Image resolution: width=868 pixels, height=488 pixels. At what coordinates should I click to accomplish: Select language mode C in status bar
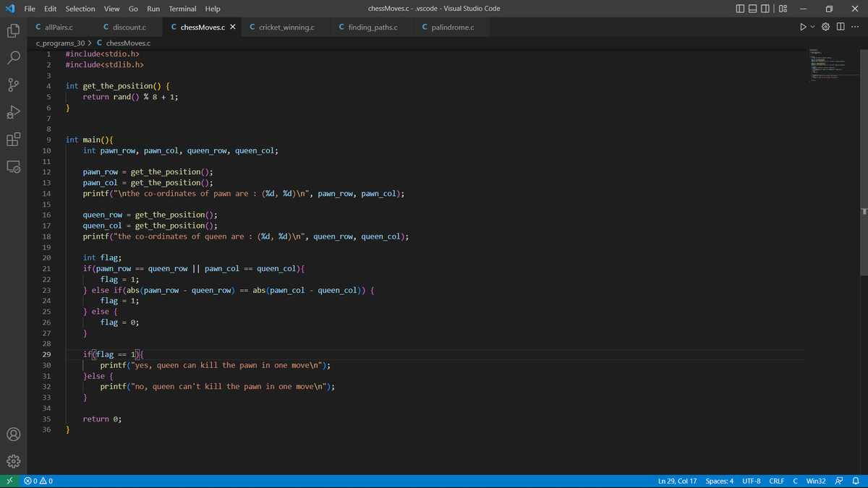(x=796, y=481)
